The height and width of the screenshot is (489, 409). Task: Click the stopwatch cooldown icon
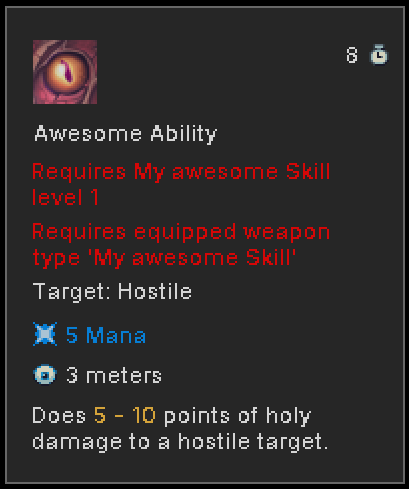(x=379, y=54)
